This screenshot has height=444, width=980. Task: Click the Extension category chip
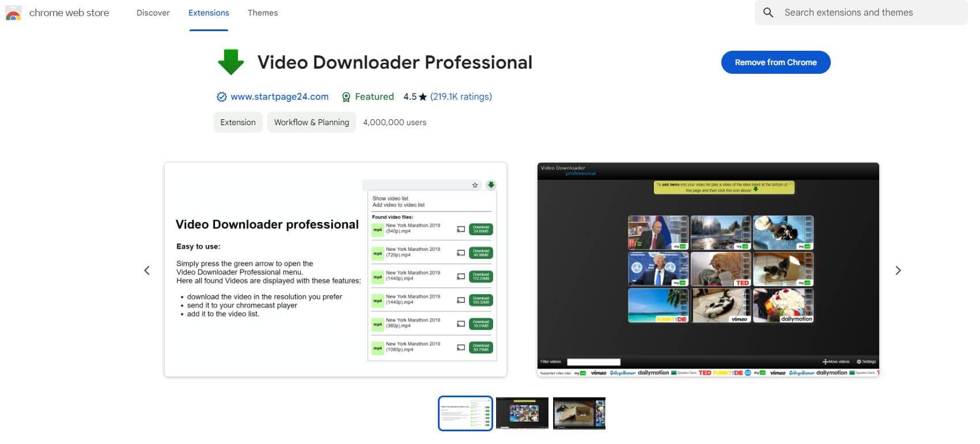point(238,122)
